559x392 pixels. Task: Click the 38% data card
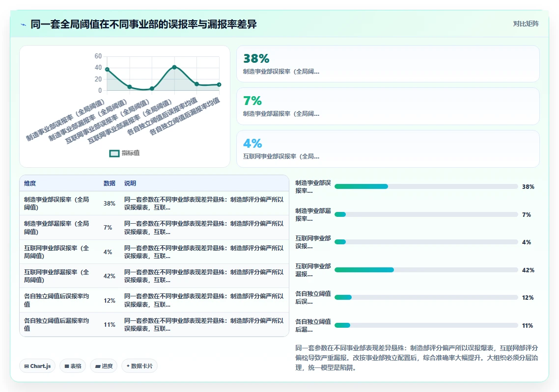coord(388,64)
